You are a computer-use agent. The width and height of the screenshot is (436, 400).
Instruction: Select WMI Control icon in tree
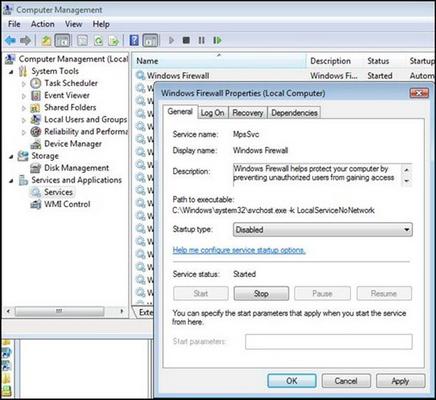tap(36, 204)
